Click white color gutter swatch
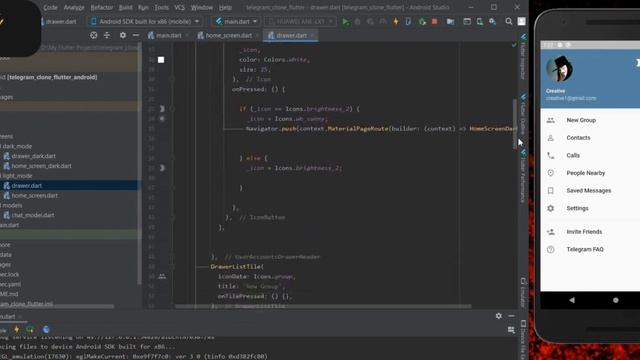Viewport: 640px width, 360px height. 161,60
